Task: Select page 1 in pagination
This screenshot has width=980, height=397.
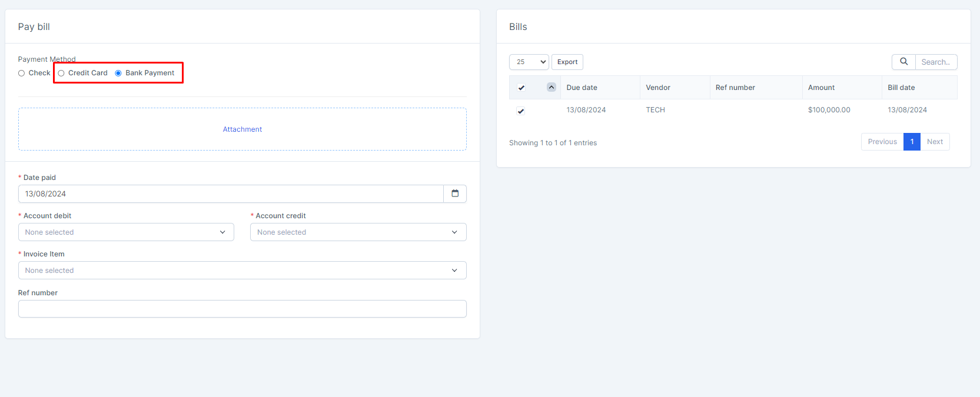Action: pos(912,142)
